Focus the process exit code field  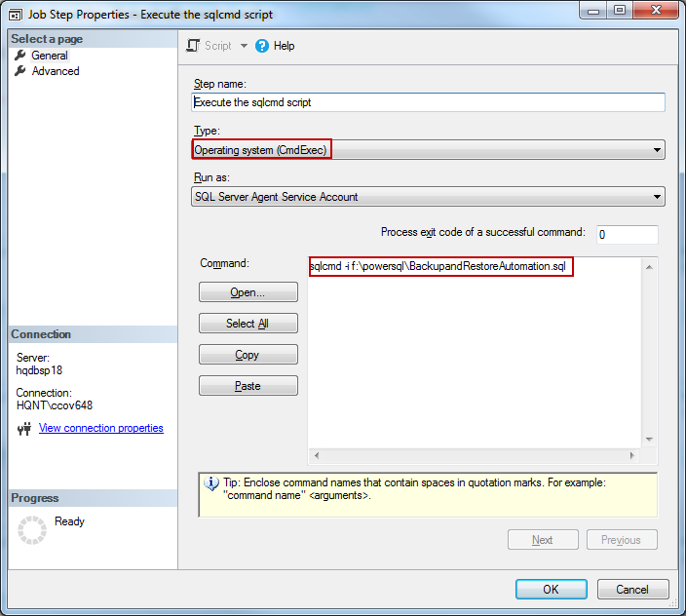coord(627,234)
